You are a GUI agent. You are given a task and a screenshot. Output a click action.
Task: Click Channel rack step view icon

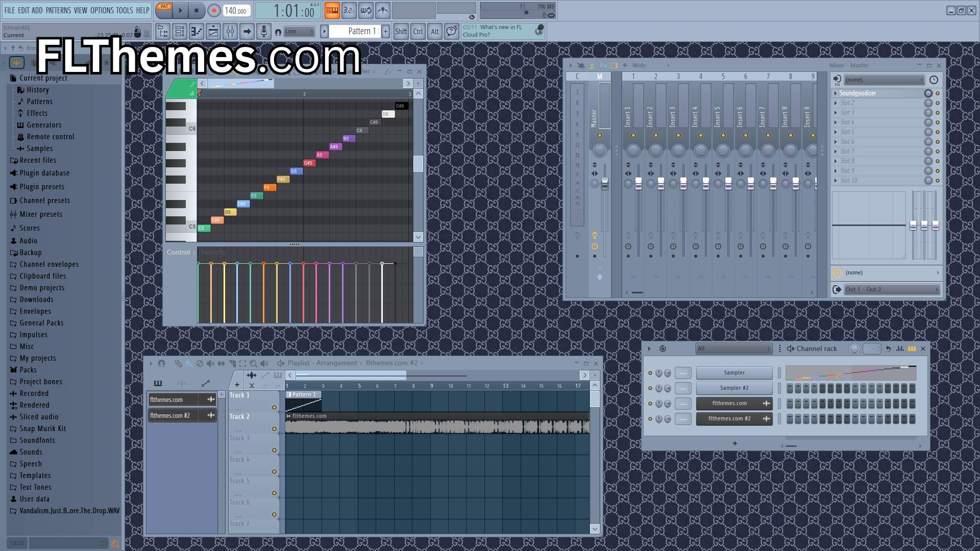click(912, 349)
